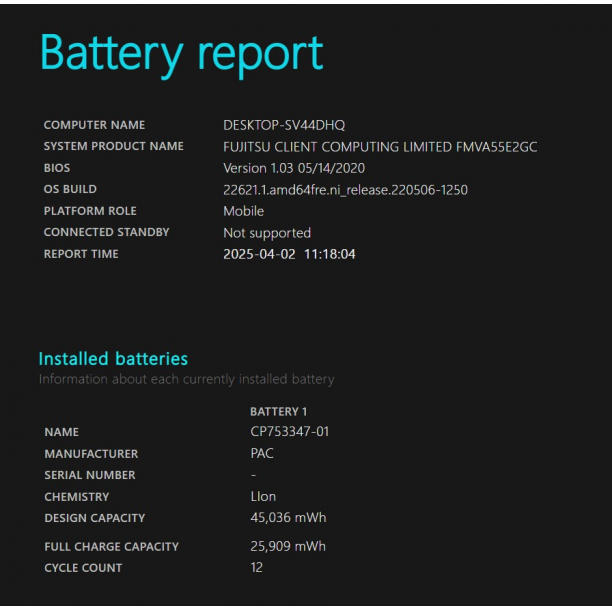Click the value Version 1.03 05/14/2020

coord(294,168)
